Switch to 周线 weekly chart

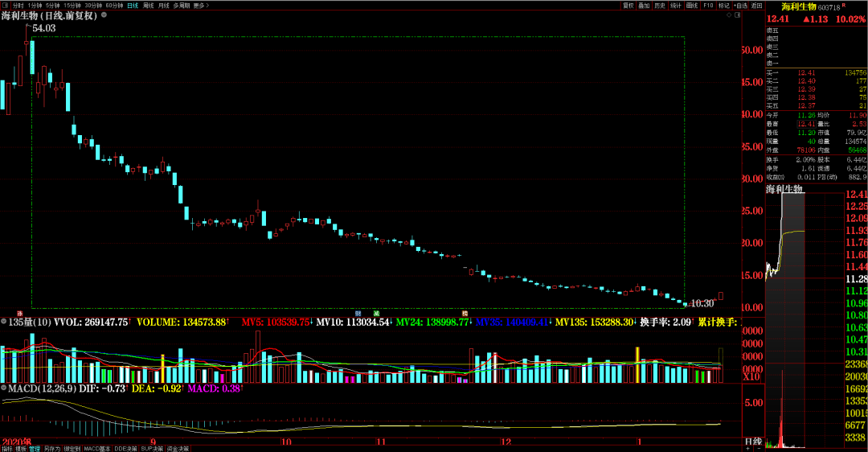point(149,6)
